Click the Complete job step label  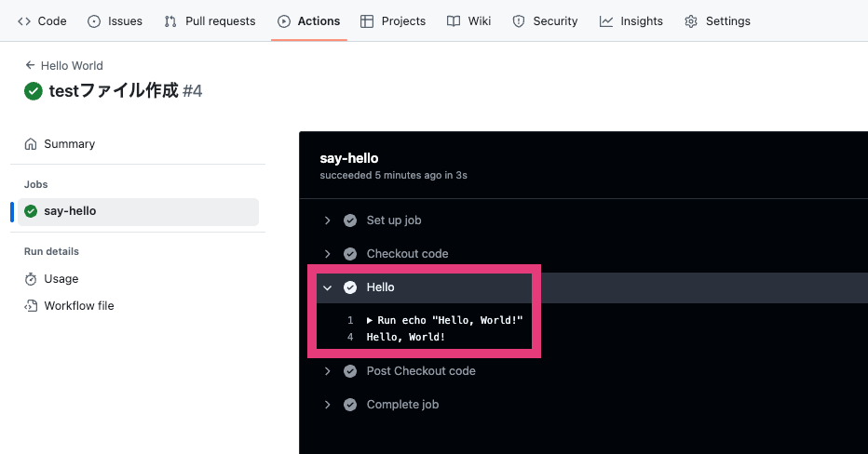tap(402, 405)
